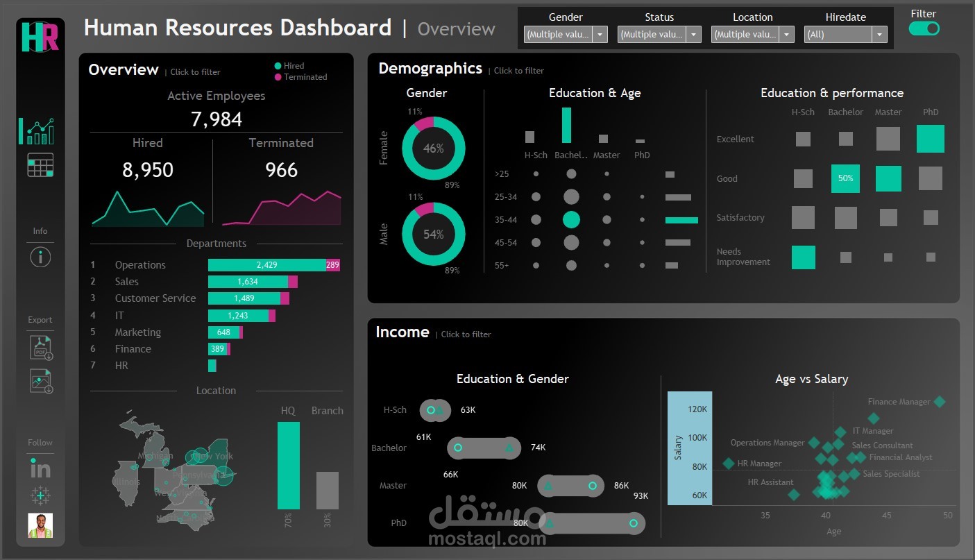Open the Hiredate filter dropdown

(846, 34)
